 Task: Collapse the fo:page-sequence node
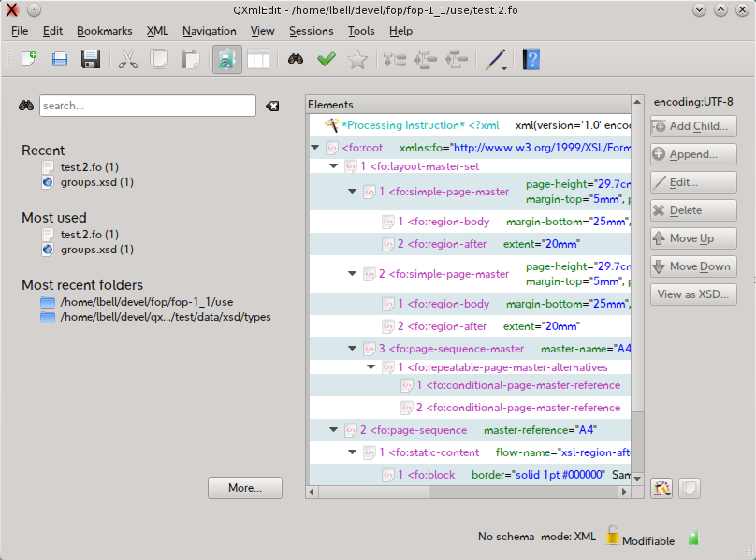pos(334,429)
